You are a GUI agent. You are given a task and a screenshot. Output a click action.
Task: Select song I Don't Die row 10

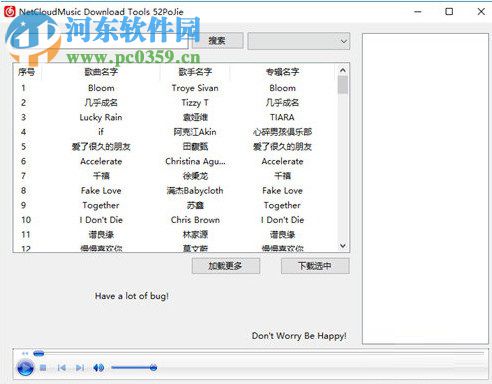(x=101, y=220)
